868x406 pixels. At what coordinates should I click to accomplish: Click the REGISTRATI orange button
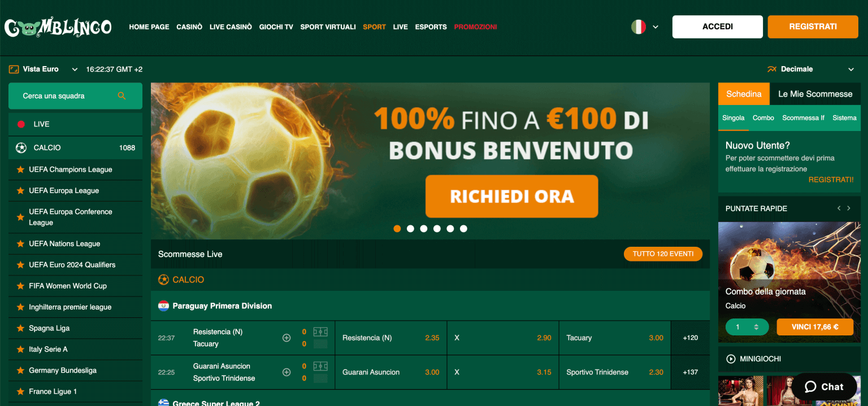[813, 27]
